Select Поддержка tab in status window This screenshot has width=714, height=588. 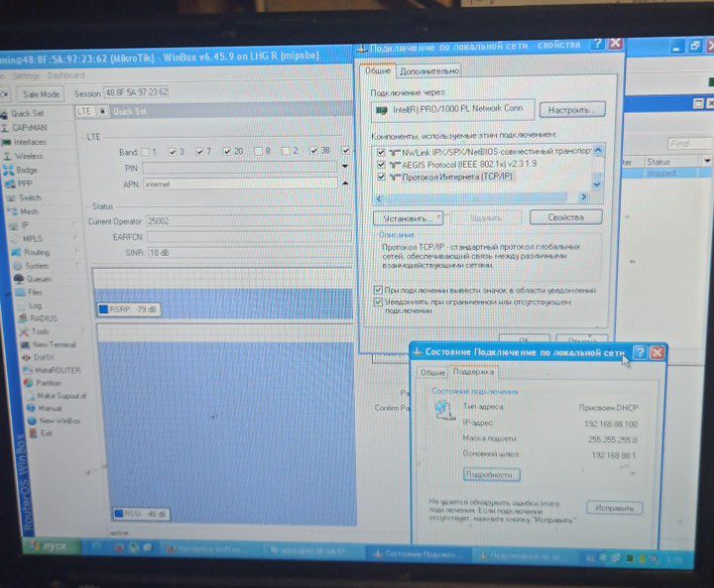pos(474,372)
